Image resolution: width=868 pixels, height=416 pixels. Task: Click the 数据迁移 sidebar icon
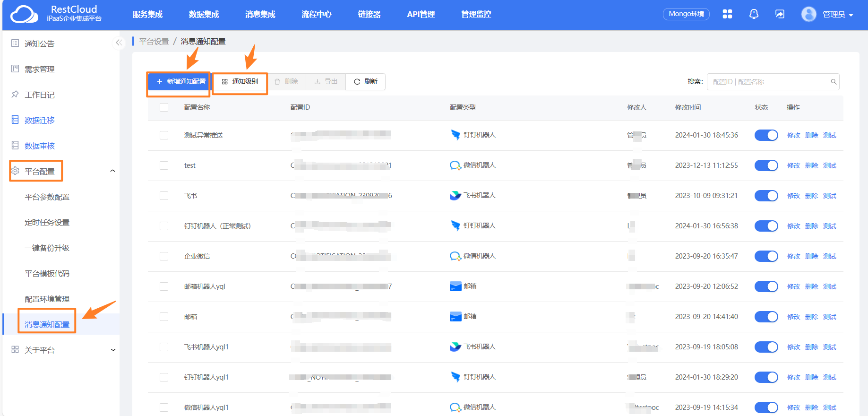point(15,120)
